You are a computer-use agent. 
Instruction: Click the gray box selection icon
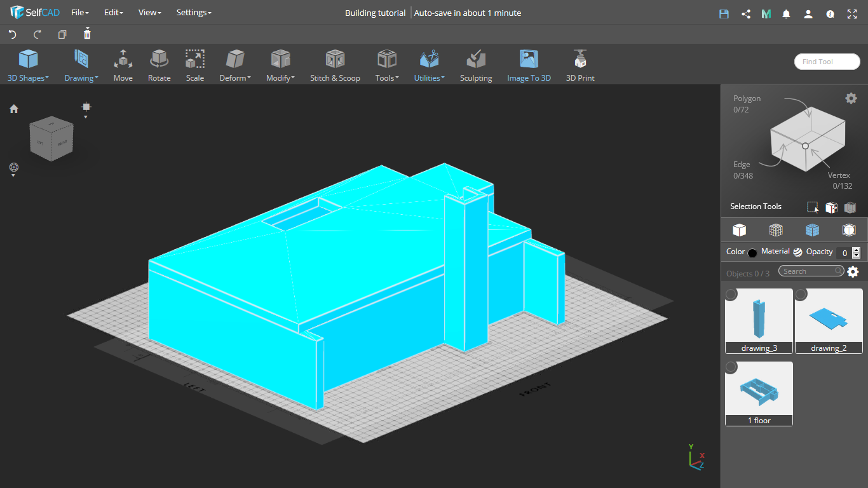point(850,207)
